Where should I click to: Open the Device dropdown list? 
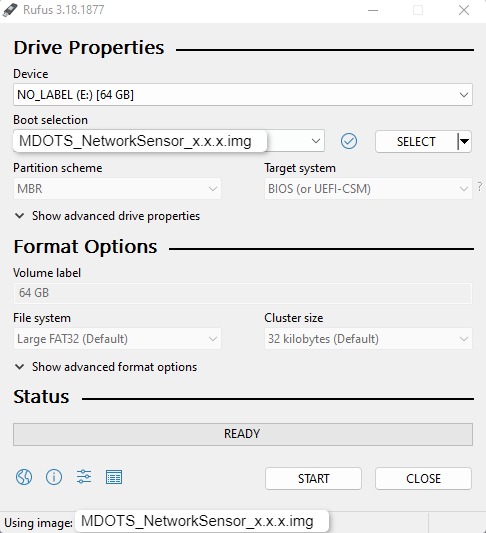pyautogui.click(x=243, y=94)
